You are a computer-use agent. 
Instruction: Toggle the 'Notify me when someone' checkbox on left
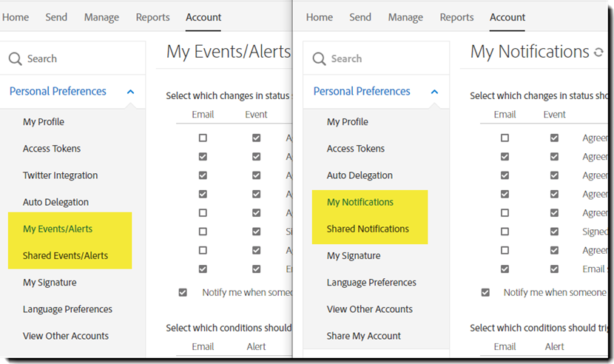pyautogui.click(x=183, y=292)
